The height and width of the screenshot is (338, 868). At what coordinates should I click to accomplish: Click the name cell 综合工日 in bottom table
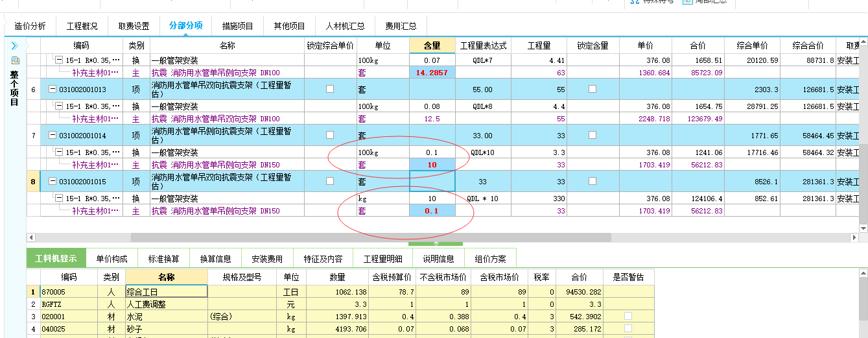167,292
